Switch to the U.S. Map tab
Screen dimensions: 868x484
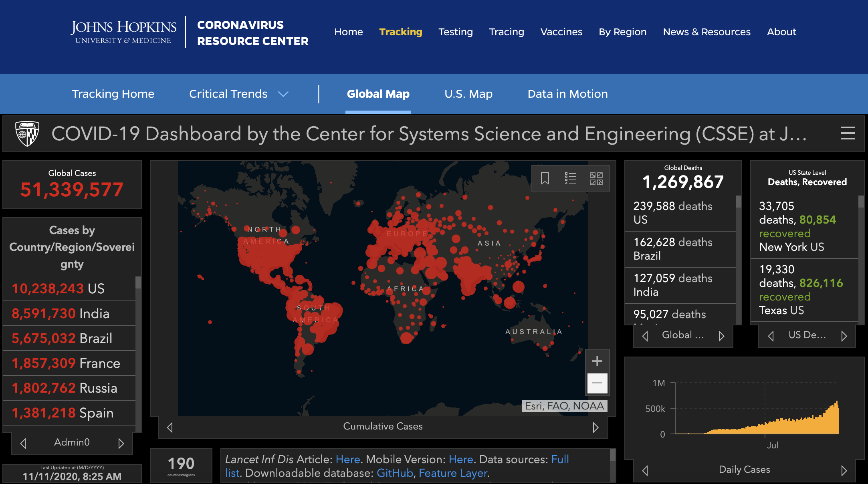[x=468, y=94]
